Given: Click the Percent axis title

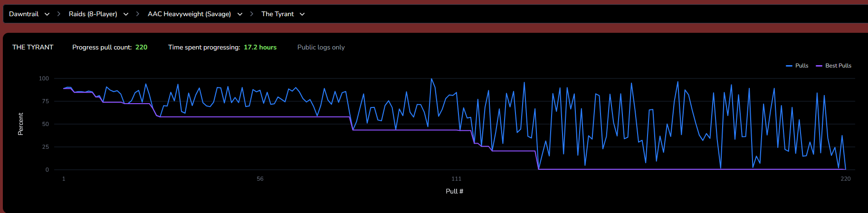Looking at the screenshot, I should [x=20, y=124].
